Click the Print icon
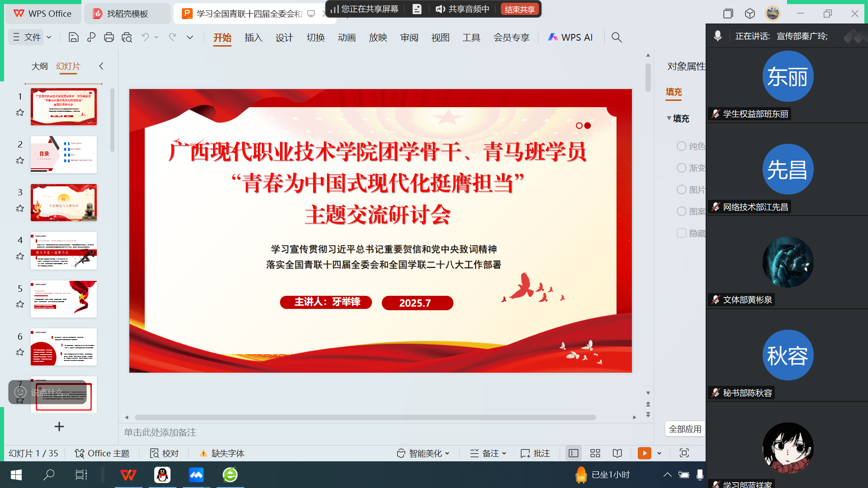This screenshot has height=488, width=868. pyautogui.click(x=109, y=37)
